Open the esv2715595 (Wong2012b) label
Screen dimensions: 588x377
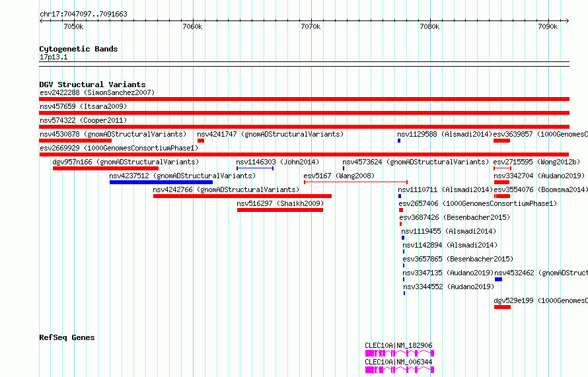click(536, 162)
